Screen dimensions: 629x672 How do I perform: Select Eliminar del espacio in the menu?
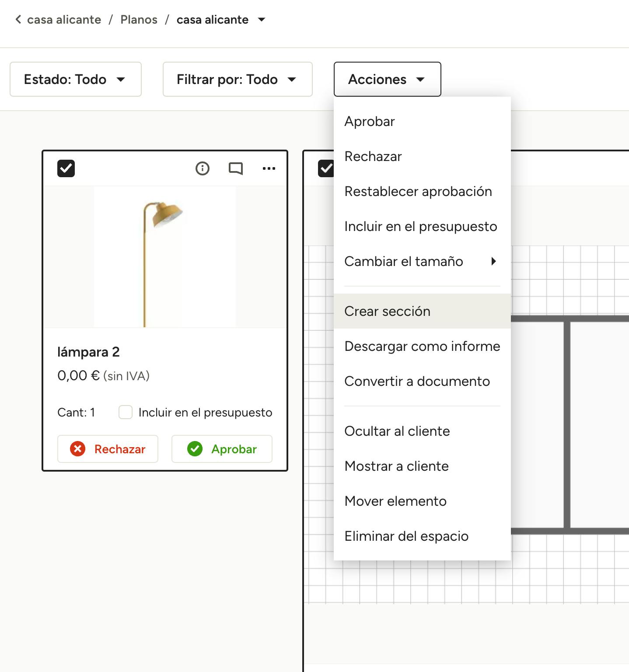coord(406,536)
